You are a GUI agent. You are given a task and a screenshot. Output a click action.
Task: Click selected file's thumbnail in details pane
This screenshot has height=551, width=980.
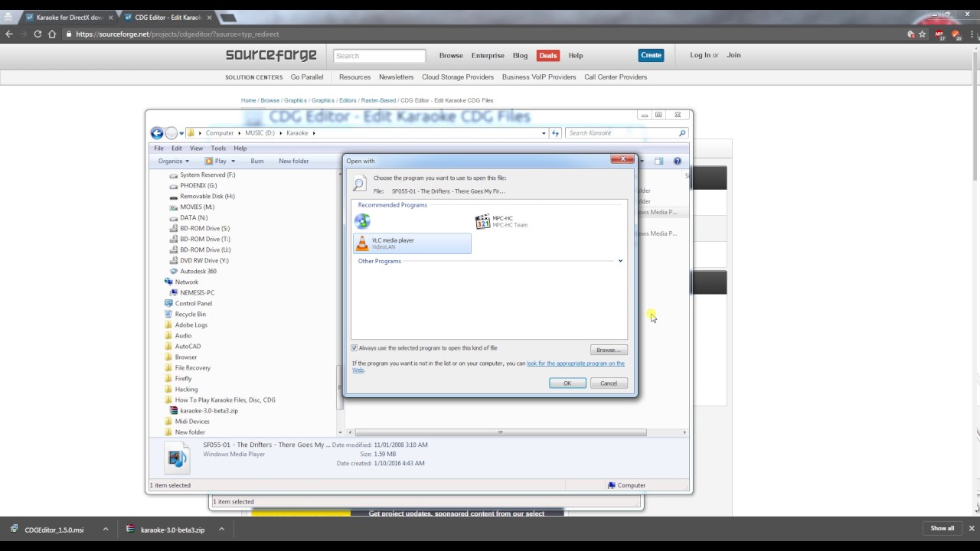(x=177, y=458)
